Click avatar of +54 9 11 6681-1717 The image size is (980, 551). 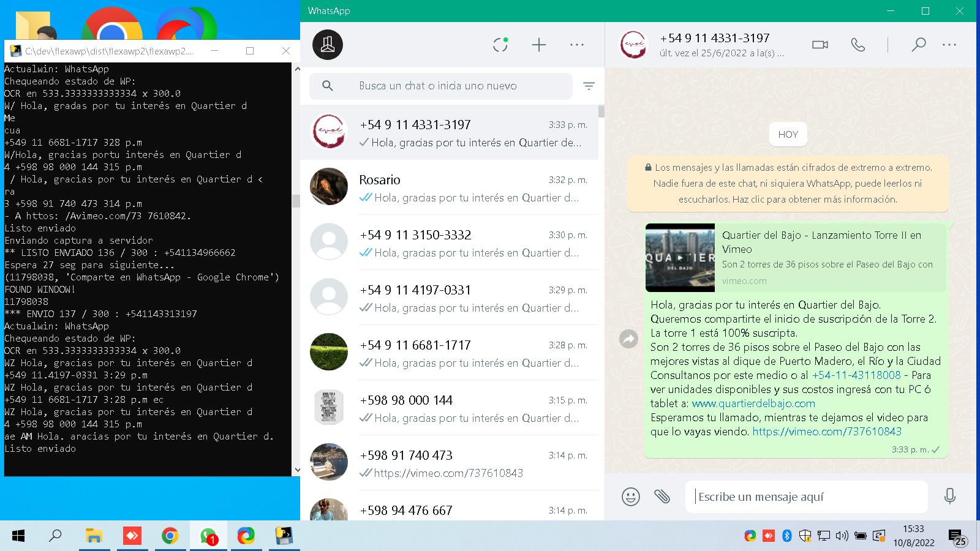pyautogui.click(x=329, y=351)
